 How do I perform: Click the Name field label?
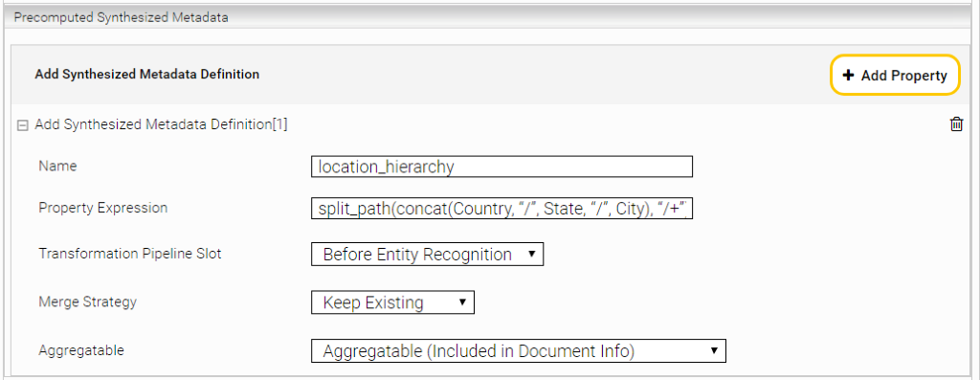point(57,166)
